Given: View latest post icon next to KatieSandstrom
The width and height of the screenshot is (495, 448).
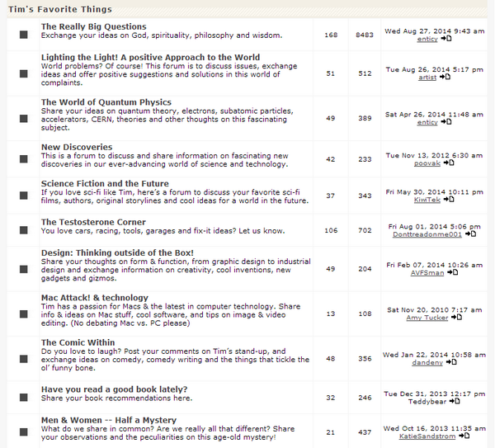Looking at the screenshot, I should pyautogui.click(x=464, y=436).
